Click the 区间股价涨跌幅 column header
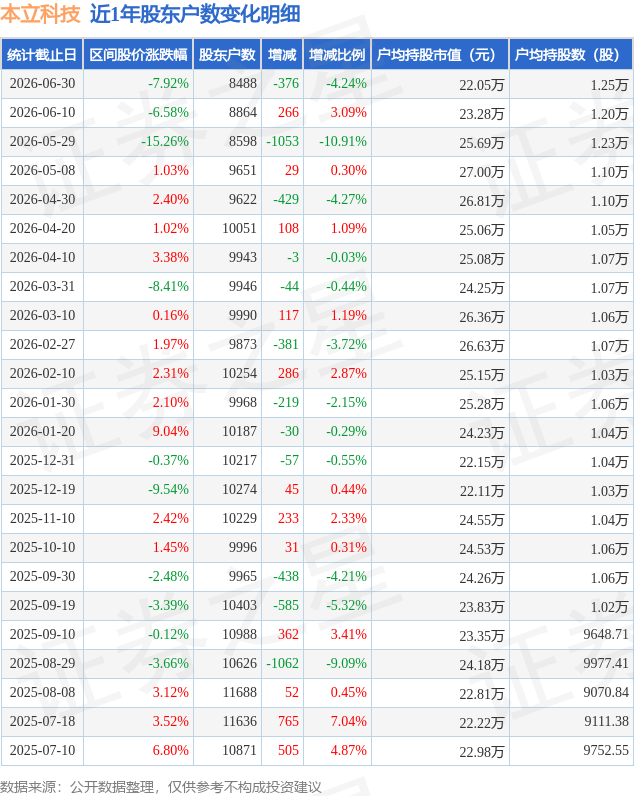Image resolution: width=634 pixels, height=796 pixels. click(x=138, y=54)
